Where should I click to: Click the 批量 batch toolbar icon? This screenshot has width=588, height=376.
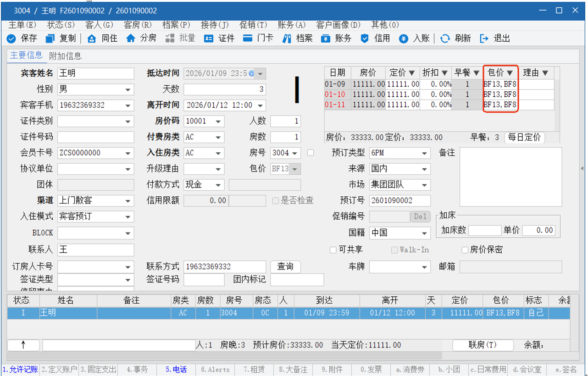pos(170,39)
